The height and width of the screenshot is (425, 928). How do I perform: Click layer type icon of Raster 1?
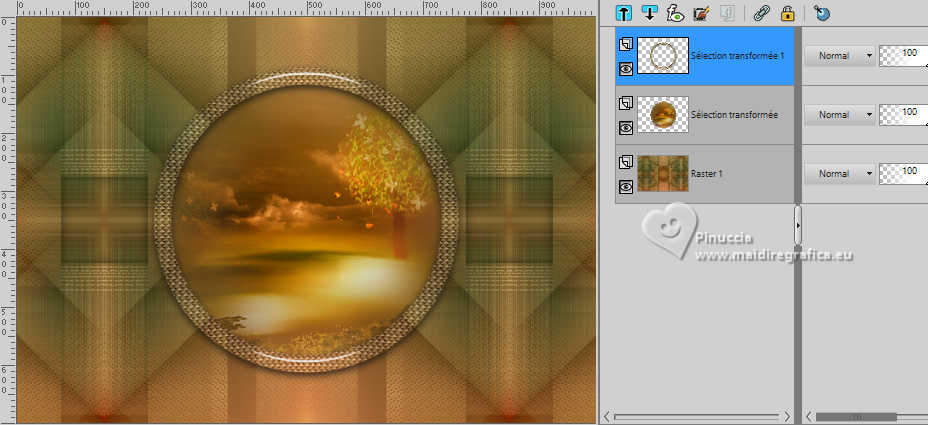coord(626,162)
